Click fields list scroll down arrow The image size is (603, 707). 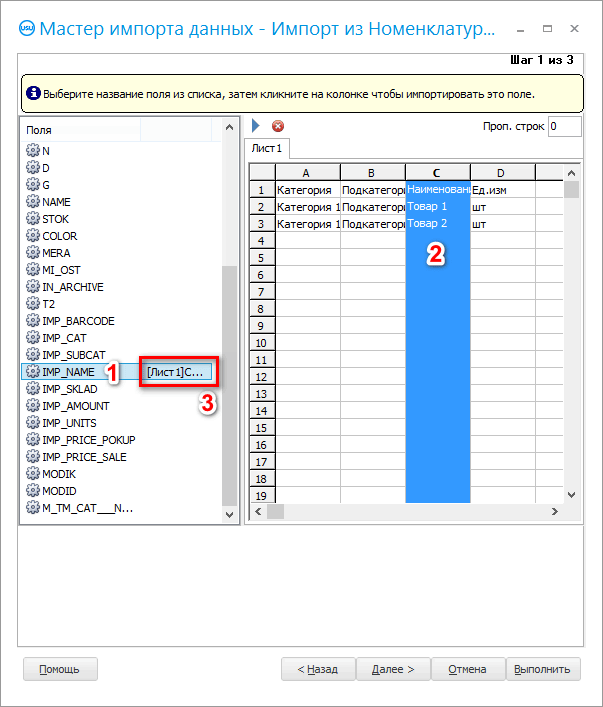coord(229,514)
